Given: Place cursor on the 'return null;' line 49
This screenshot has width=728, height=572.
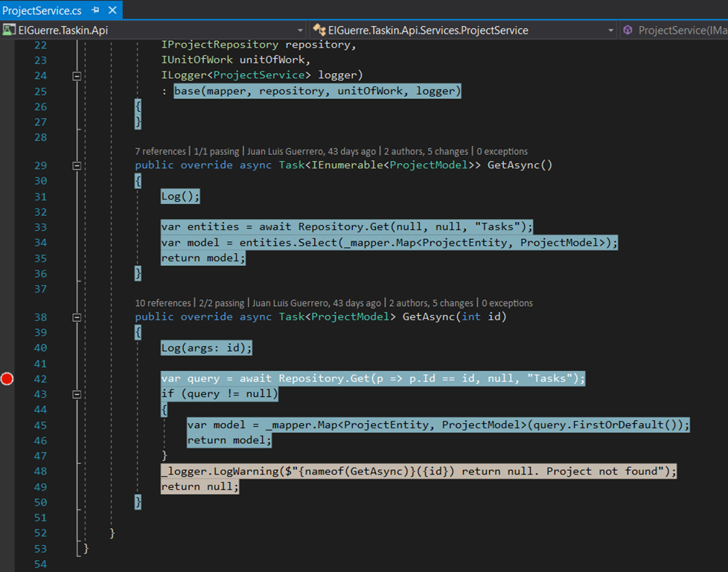Looking at the screenshot, I should (201, 486).
